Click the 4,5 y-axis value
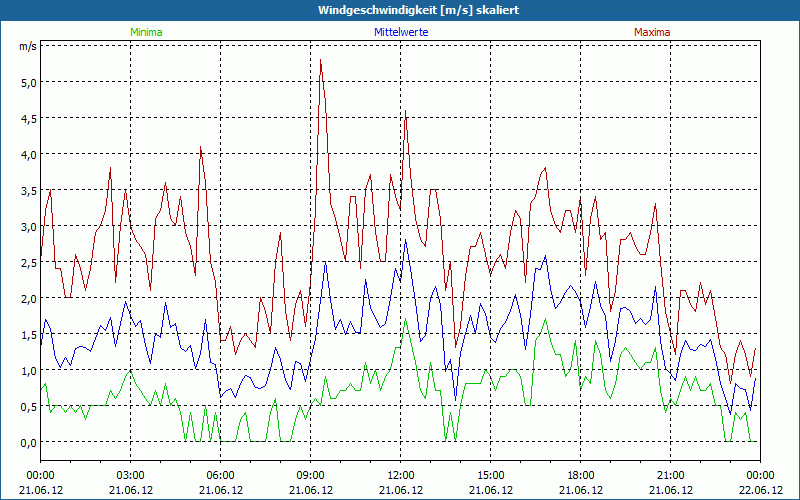Screen dimensions: 800x500 [x=28, y=118]
